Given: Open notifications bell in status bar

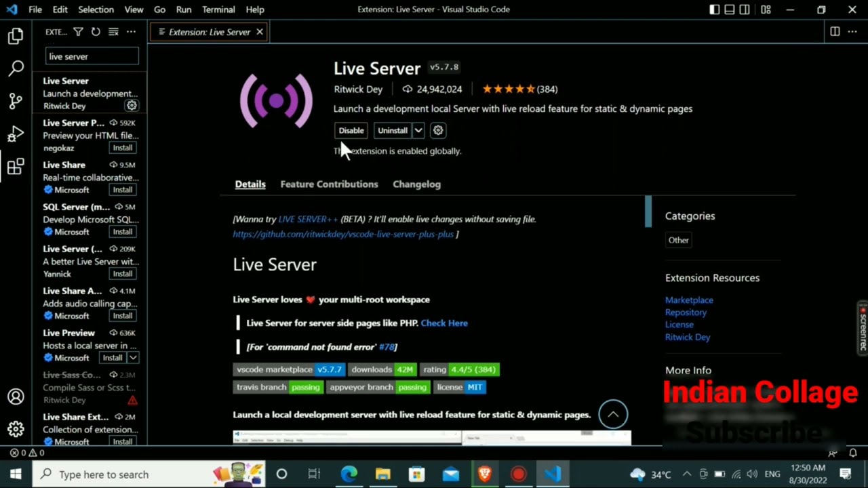Looking at the screenshot, I should (x=853, y=453).
